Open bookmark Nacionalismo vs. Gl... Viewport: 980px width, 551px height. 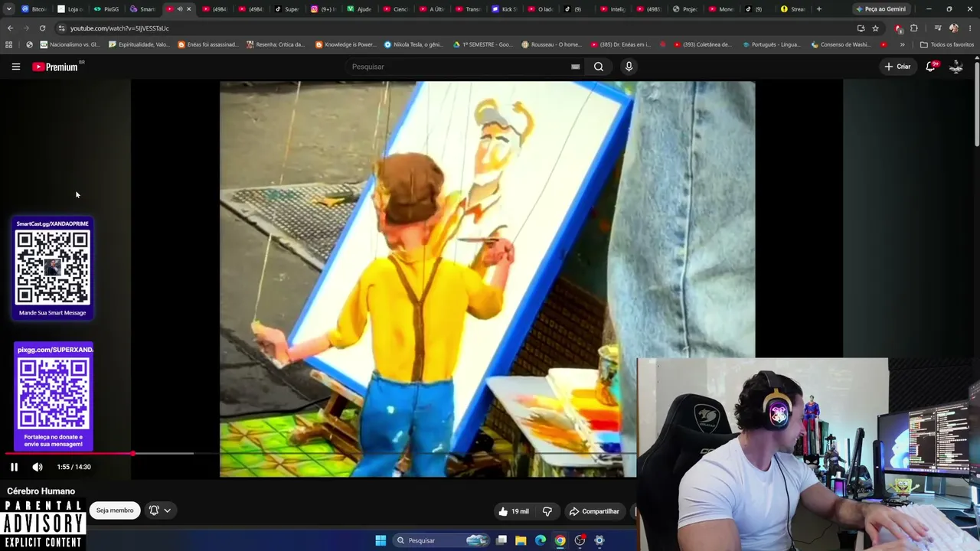pyautogui.click(x=69, y=44)
